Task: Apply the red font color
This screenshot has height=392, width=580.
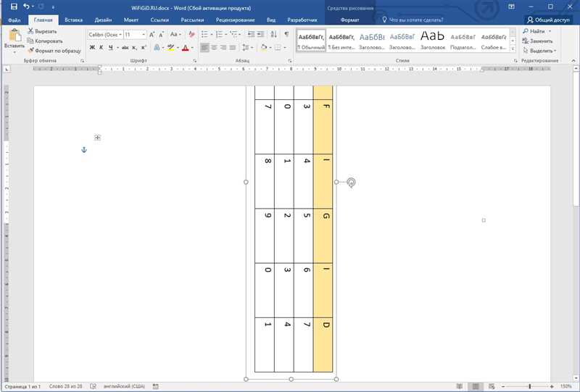Action: tap(186, 47)
